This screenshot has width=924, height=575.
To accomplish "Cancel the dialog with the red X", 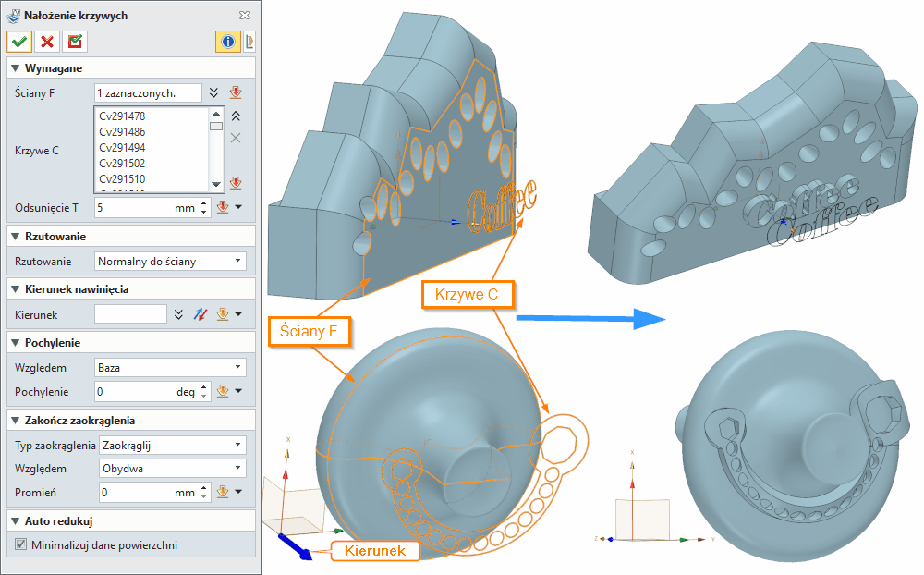I will click(x=46, y=42).
